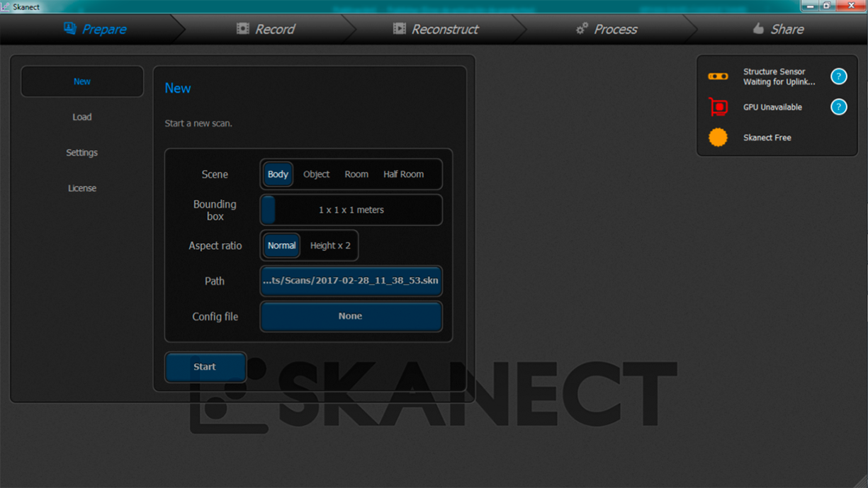Click the 'Skanect Free' status text
868x488 pixels.
(767, 137)
